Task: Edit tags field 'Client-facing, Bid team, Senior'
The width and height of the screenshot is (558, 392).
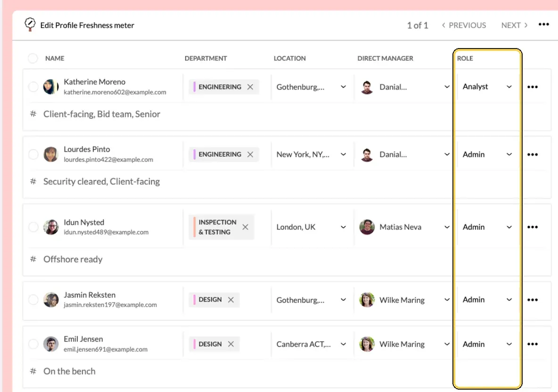Action: point(102,114)
